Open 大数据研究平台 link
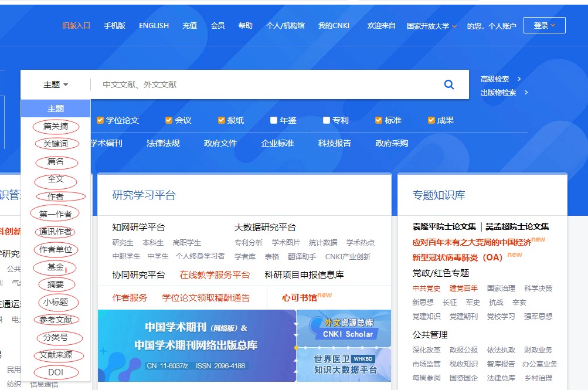The image size is (588, 390). coord(265,227)
